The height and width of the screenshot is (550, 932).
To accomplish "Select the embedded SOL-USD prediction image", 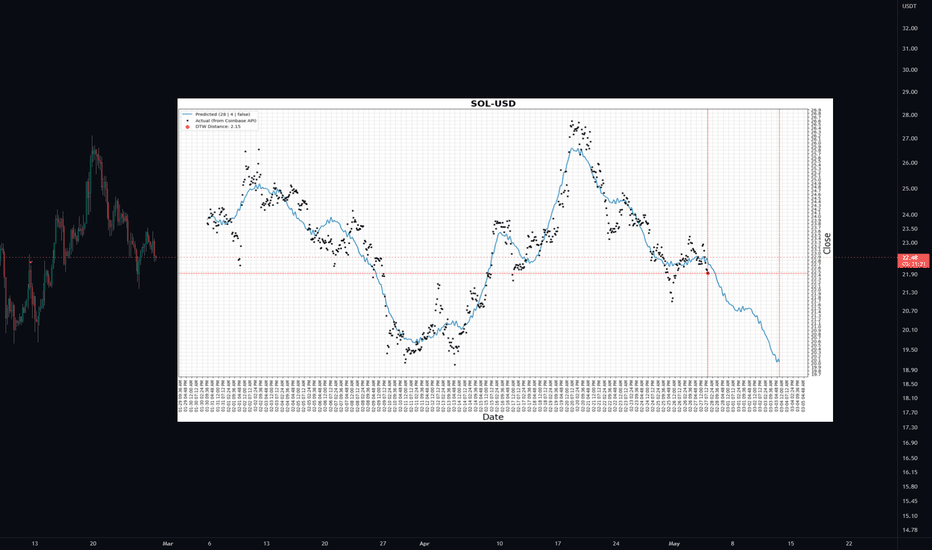I will 505,260.
